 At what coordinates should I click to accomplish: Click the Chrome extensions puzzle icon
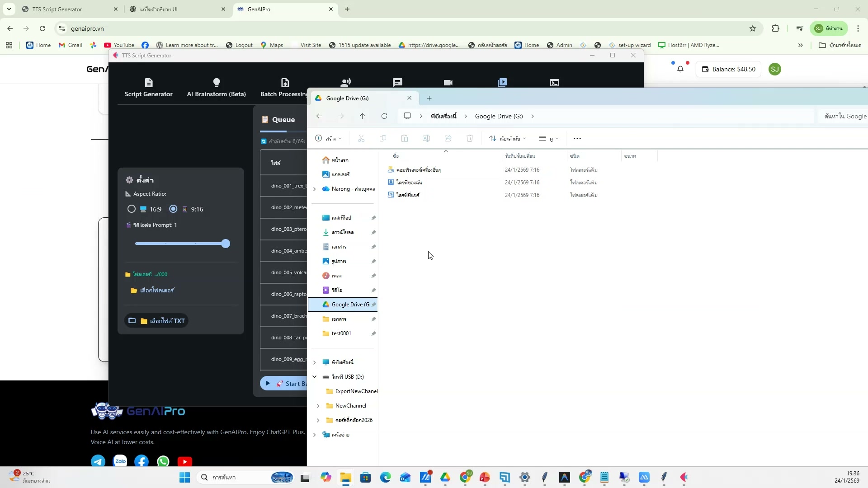tap(775, 28)
